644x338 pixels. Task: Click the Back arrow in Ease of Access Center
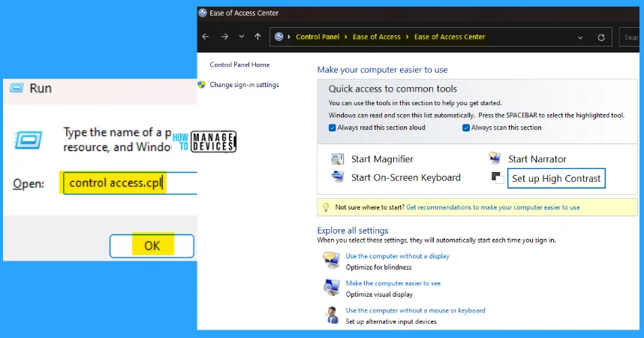206,37
